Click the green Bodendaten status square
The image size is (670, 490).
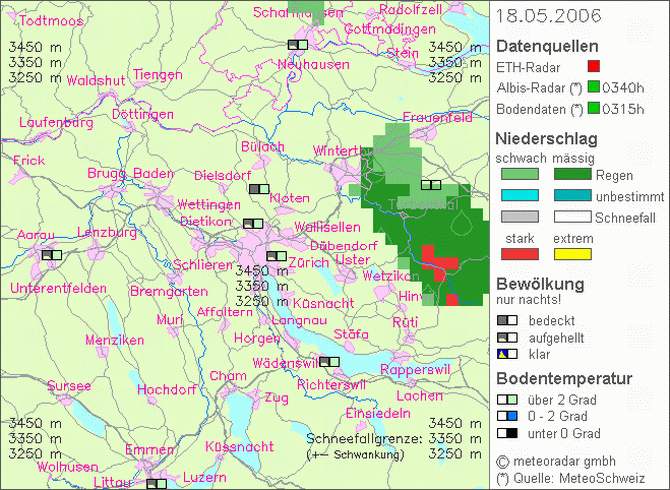594,108
